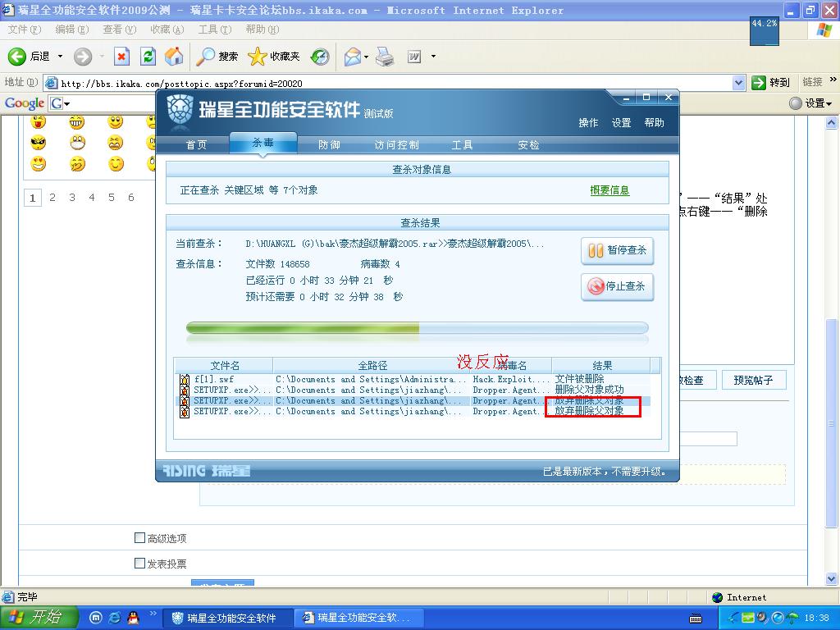
Task: Select the 瑞星全功能安全软件 taskbar button
Action: (x=226, y=619)
